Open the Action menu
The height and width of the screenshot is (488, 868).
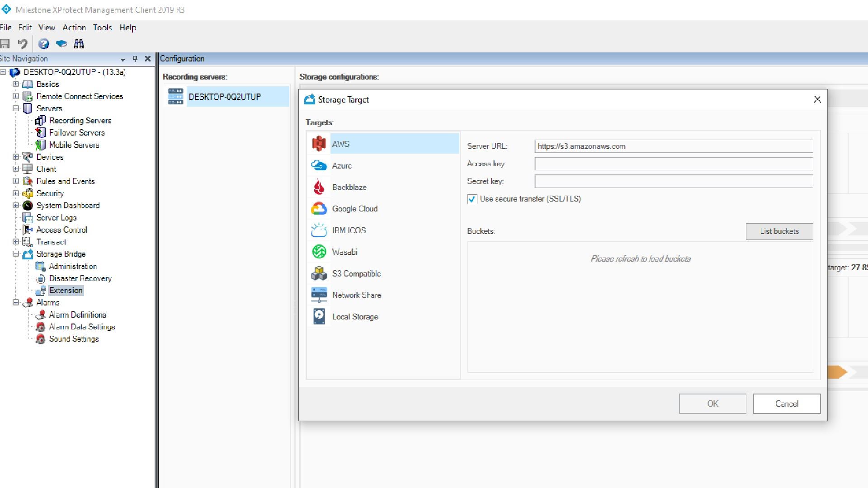74,28
